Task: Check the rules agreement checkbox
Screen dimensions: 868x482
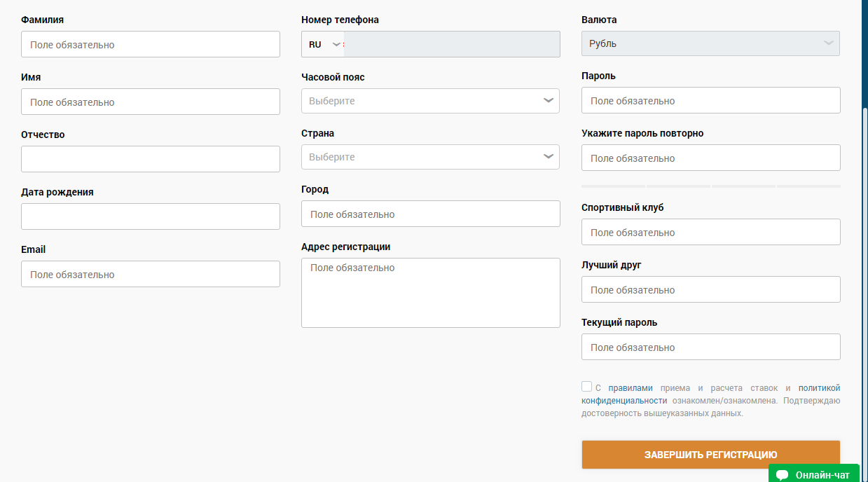Action: click(586, 387)
